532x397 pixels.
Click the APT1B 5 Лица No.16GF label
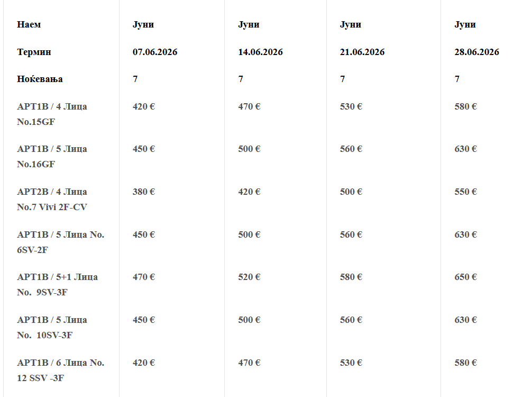[x=52, y=156]
